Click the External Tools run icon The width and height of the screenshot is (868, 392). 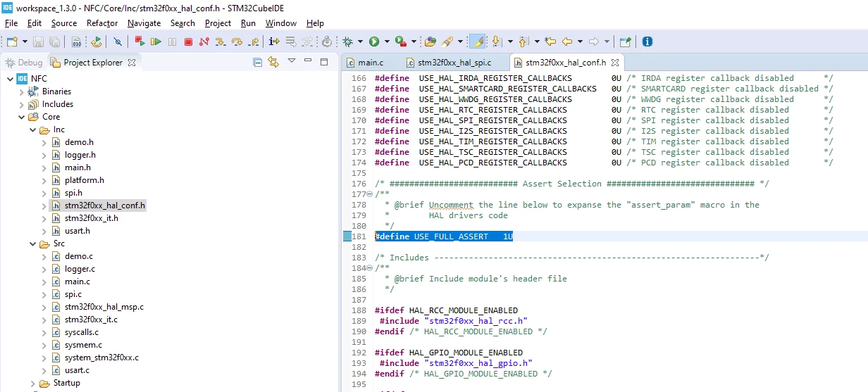tap(401, 42)
